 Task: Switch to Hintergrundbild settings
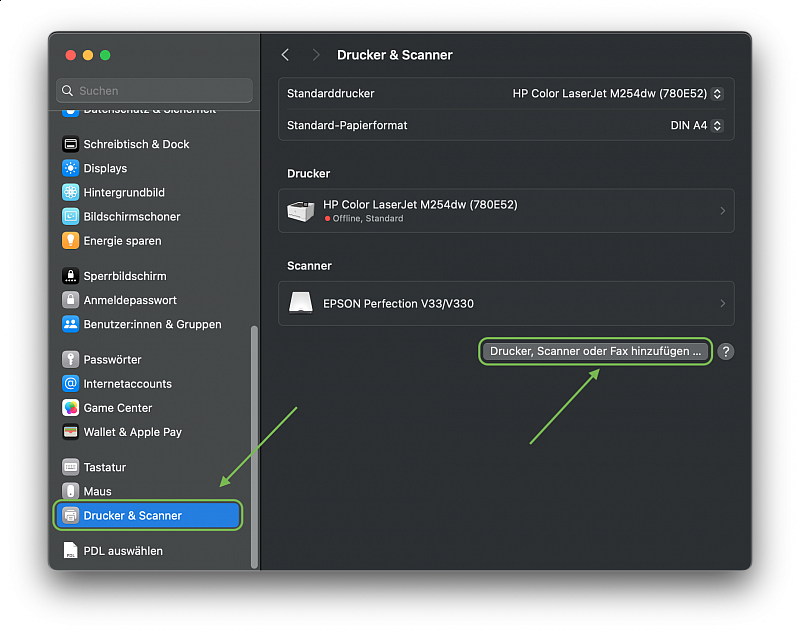[148, 192]
